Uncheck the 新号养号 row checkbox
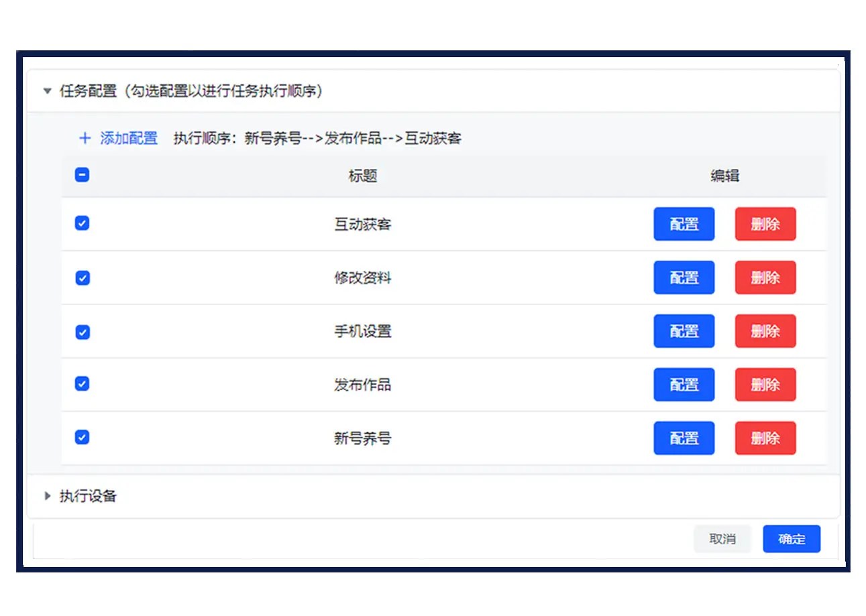 pyautogui.click(x=81, y=437)
